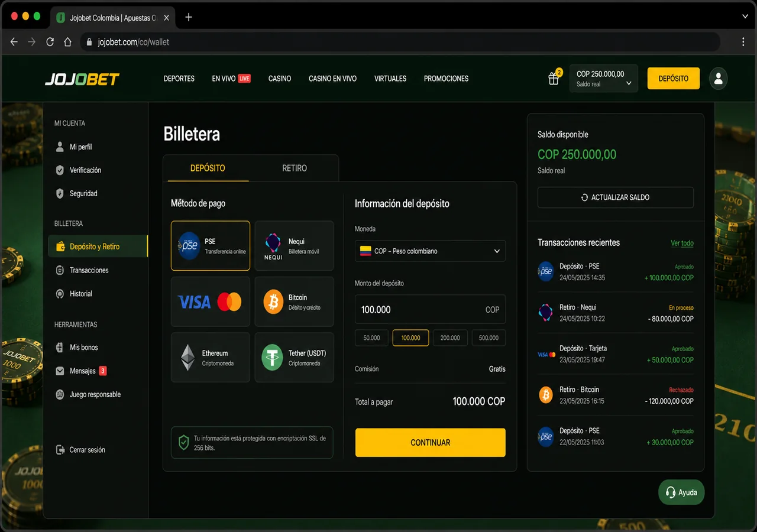Click the Depósito y Retiro wallet icon
Screen dimensions: 757x532
(60, 246)
